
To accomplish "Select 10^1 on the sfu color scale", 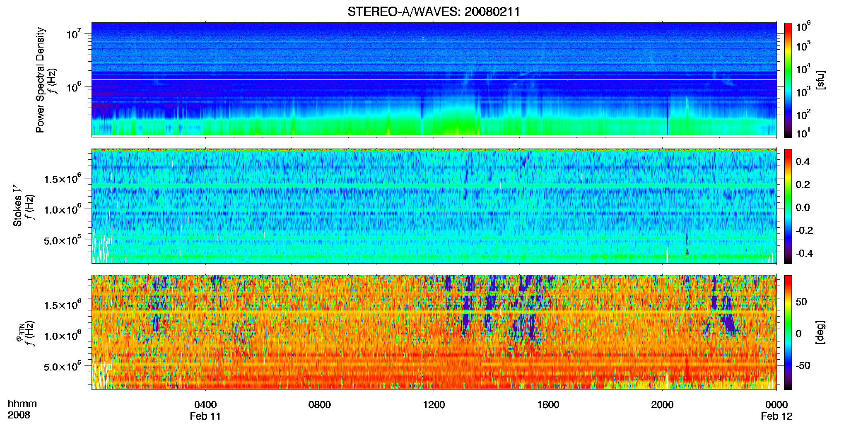I will tap(803, 133).
